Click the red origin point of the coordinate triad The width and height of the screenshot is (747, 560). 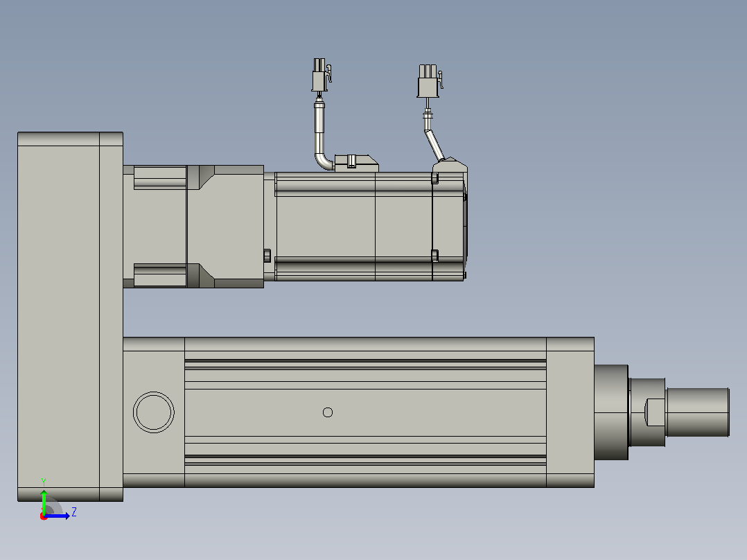pyautogui.click(x=44, y=516)
